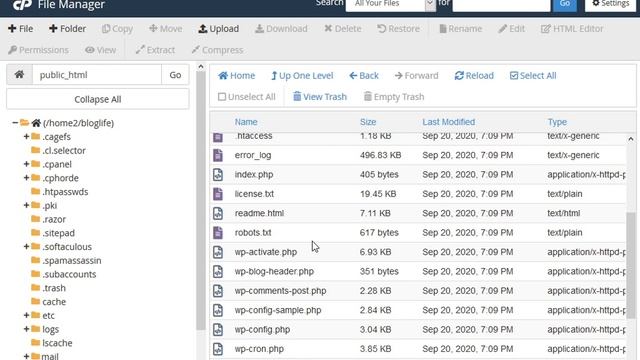Expand the .softaculous folder
640x360 pixels.
click(x=26, y=247)
